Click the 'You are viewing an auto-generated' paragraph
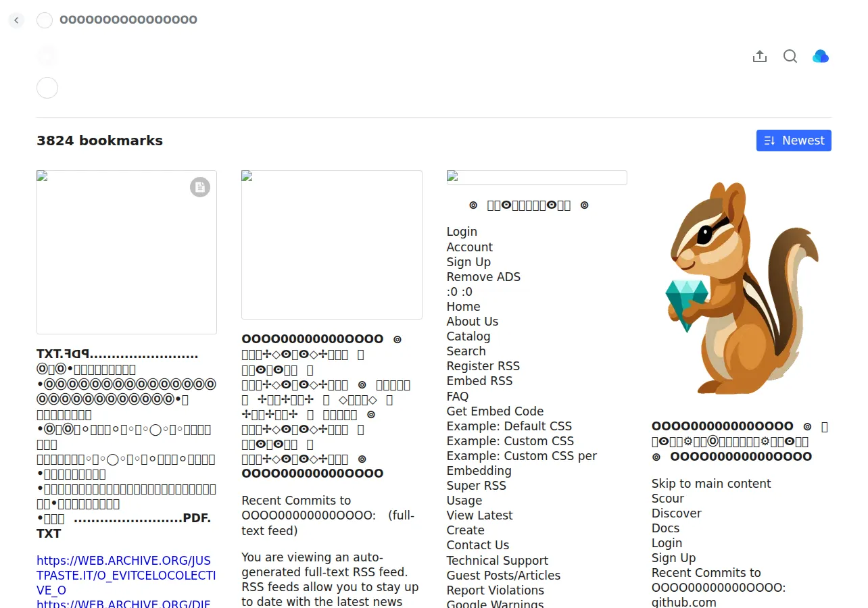Screen dimensions: 868x608 click(x=331, y=580)
